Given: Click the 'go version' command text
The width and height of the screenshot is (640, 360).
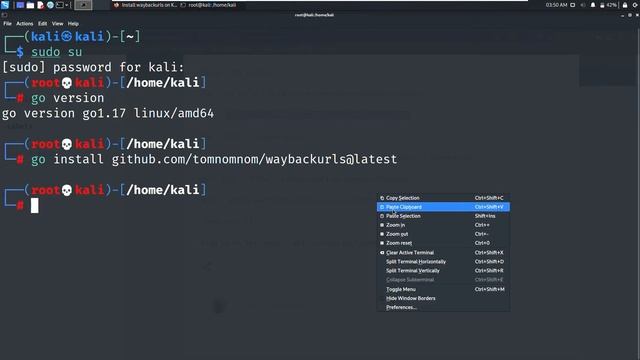Looking at the screenshot, I should 67,98.
